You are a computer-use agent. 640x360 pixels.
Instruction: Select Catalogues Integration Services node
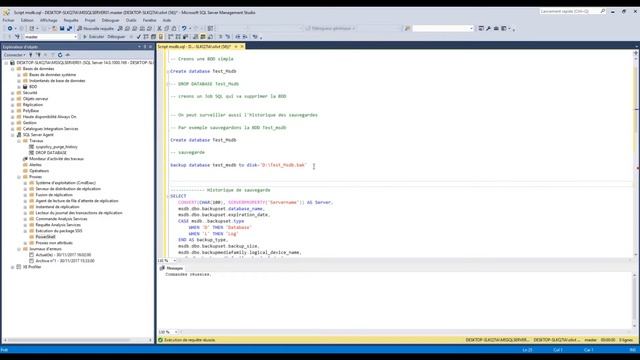[x=51, y=129]
